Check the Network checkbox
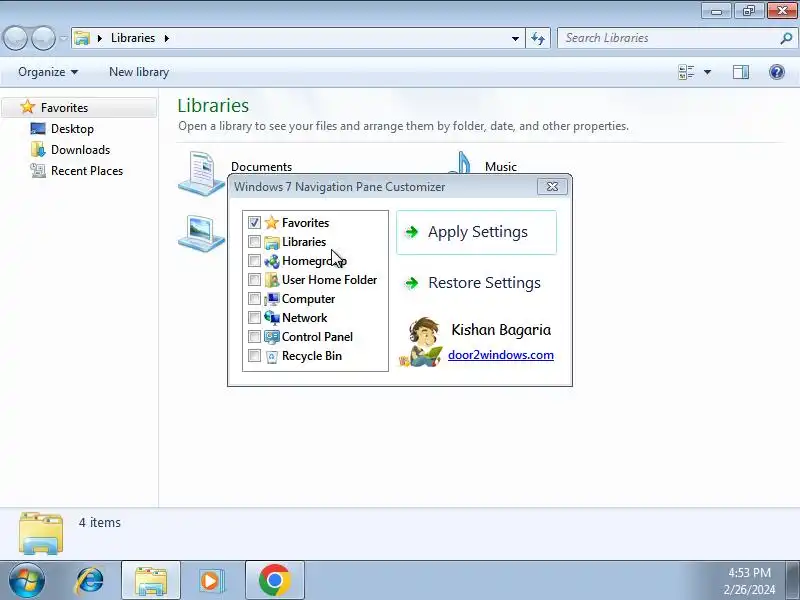The width and height of the screenshot is (800, 600). click(x=254, y=317)
